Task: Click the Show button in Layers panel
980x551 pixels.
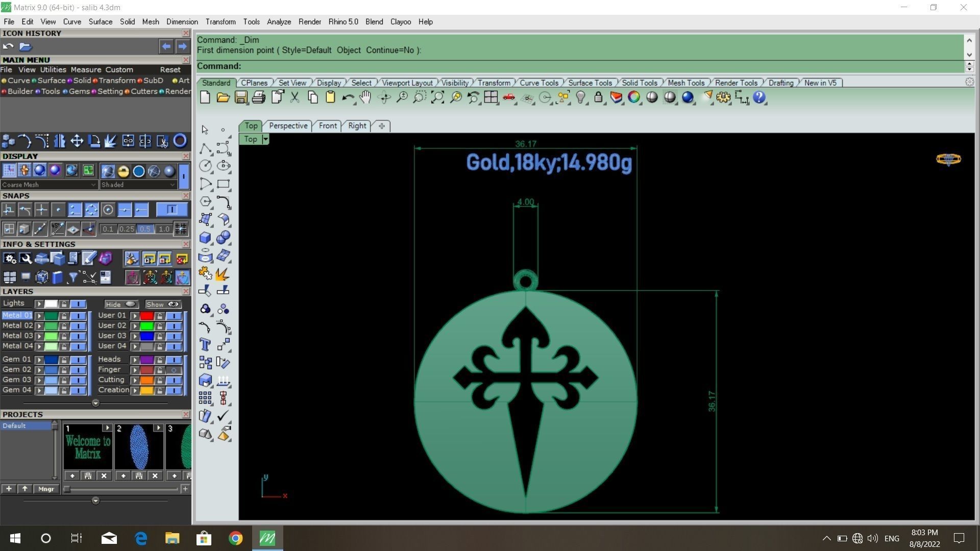Action: [x=163, y=304]
